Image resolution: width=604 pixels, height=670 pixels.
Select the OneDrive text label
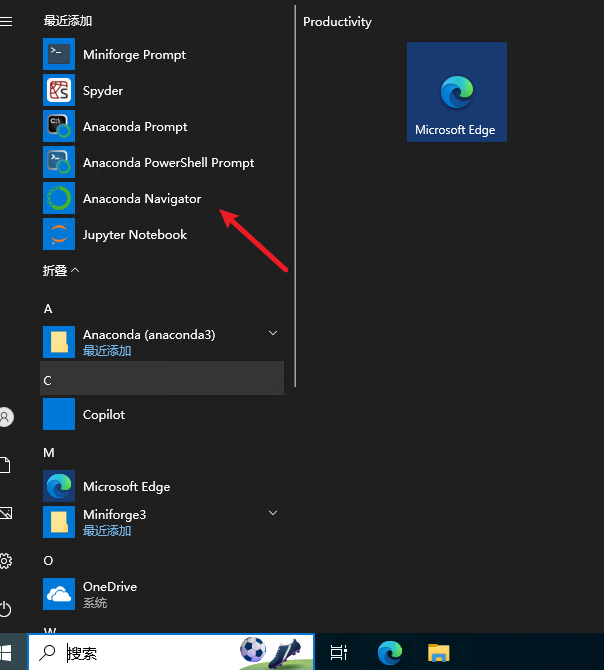(110, 587)
